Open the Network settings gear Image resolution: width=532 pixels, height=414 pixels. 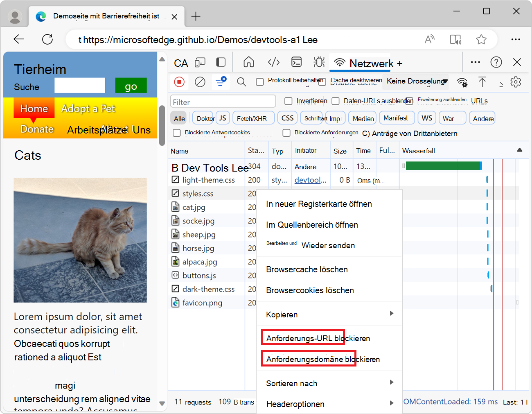[x=516, y=82]
